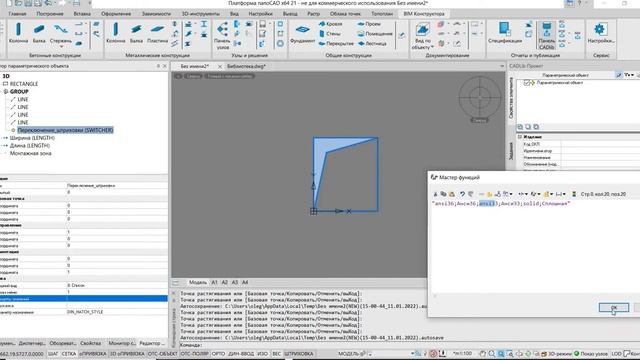
Task: Toggle ШАГ snap mode
Action: [x=53, y=354]
